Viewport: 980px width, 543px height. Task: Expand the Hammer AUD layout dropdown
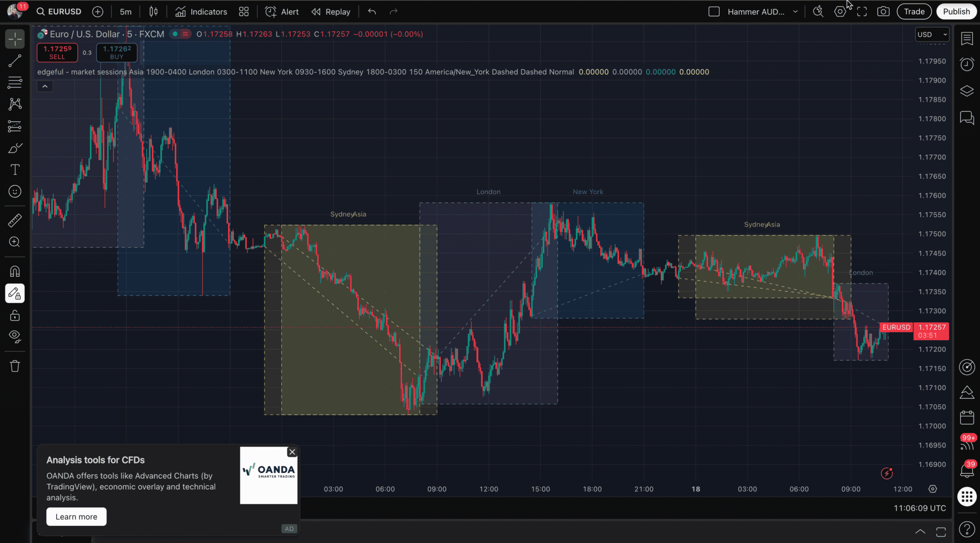pos(795,12)
